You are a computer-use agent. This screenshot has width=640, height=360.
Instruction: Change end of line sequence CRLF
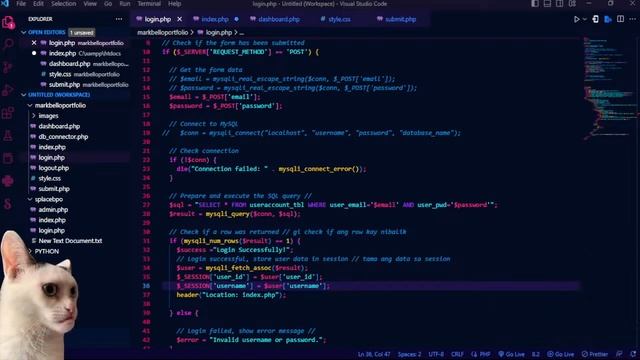pos(457,354)
